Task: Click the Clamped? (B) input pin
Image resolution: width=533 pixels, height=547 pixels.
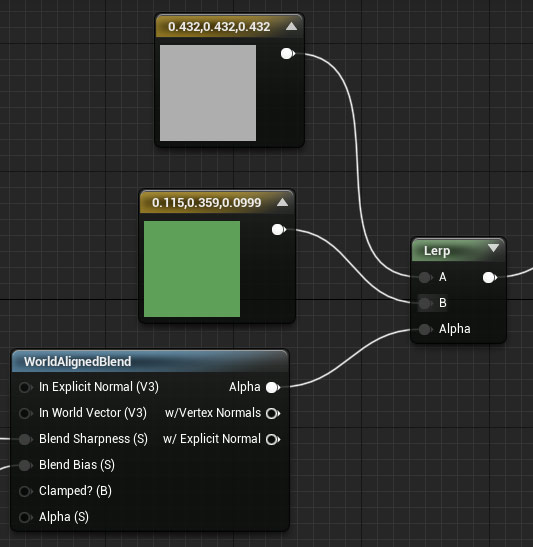Action: (x=25, y=491)
